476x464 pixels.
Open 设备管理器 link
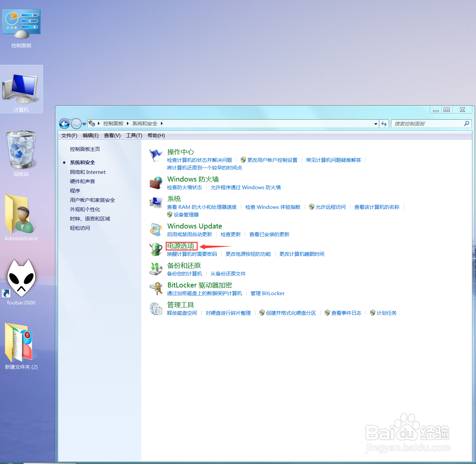[186, 215]
